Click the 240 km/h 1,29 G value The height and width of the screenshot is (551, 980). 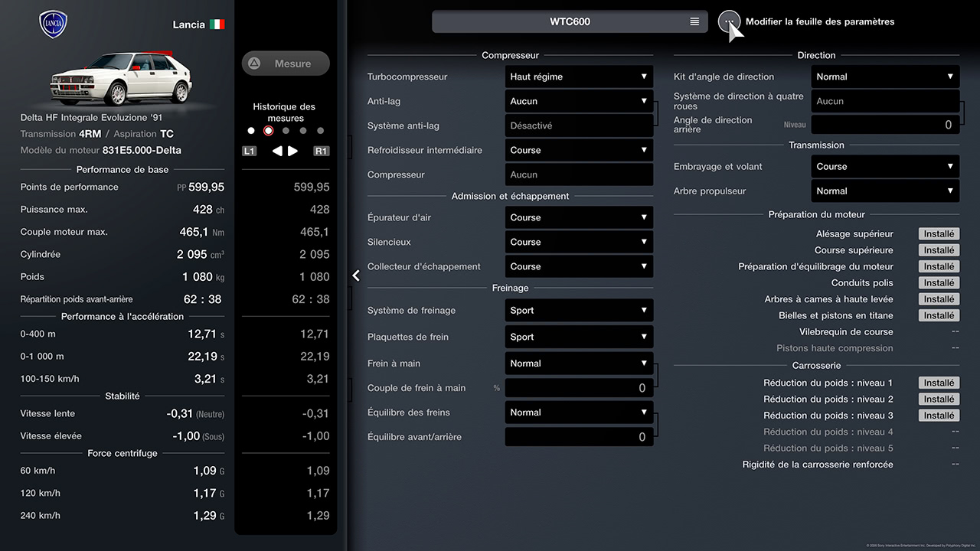pyautogui.click(x=209, y=516)
